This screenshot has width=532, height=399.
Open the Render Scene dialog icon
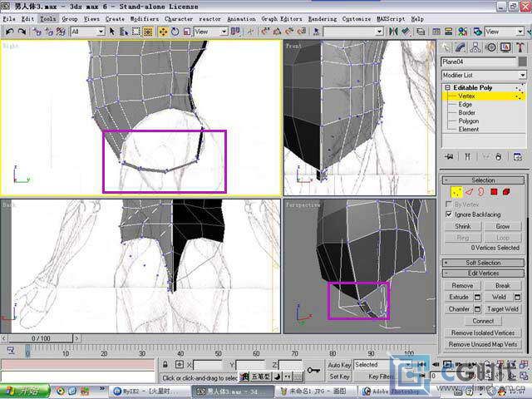click(478, 32)
